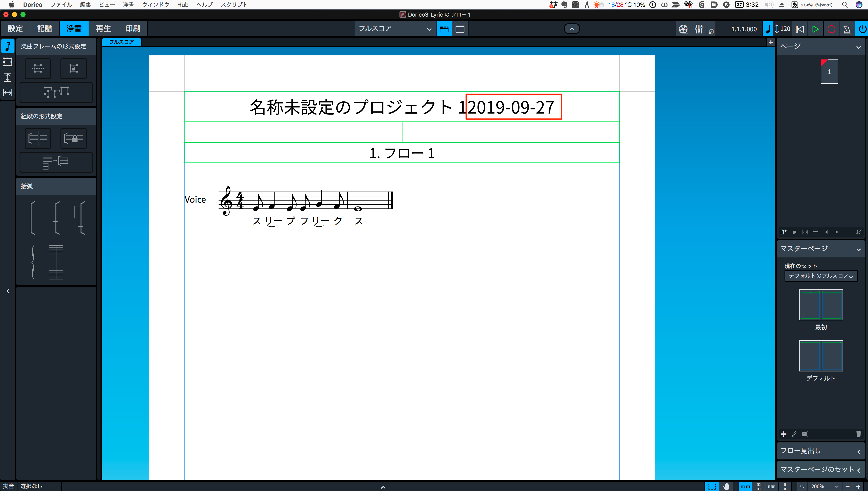This screenshot has height=491, width=868.
Task: Click the zoom out minus button
Action: tap(847, 486)
